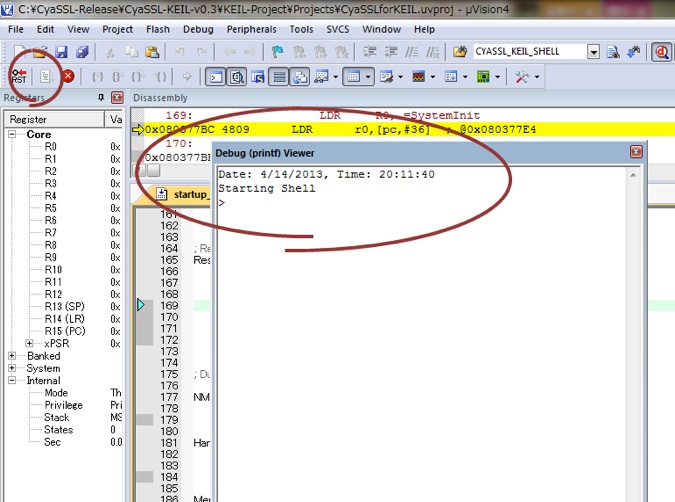Toggle the Command Window button
The width and height of the screenshot is (675, 502).
pos(215,77)
